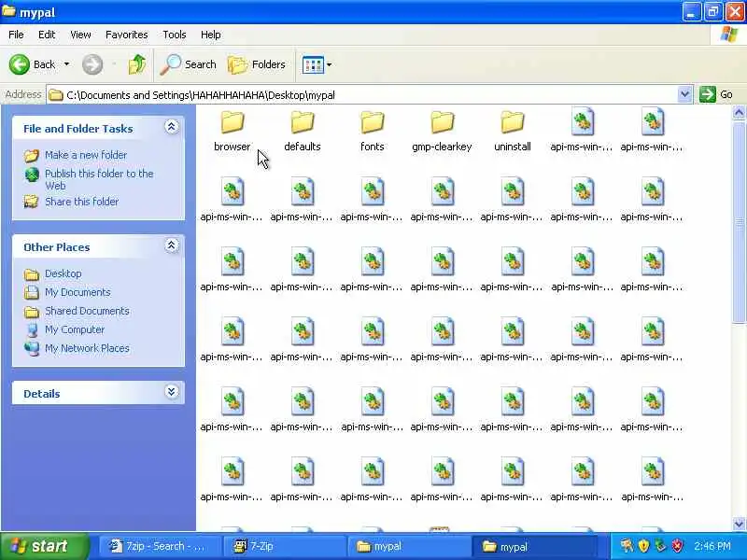Click the Safely Remove Hardware tray icon
This screenshot has width=747, height=560.
point(660,545)
